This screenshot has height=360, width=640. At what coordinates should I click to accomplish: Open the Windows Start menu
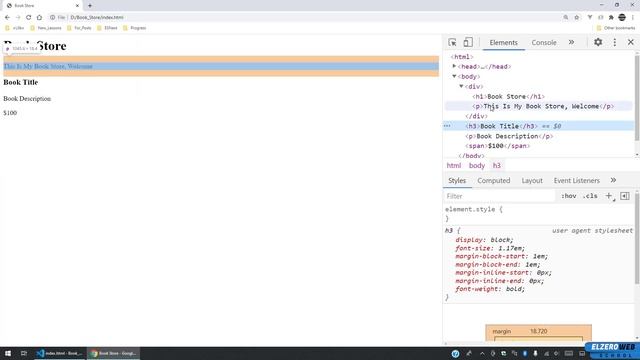[x=8, y=353]
